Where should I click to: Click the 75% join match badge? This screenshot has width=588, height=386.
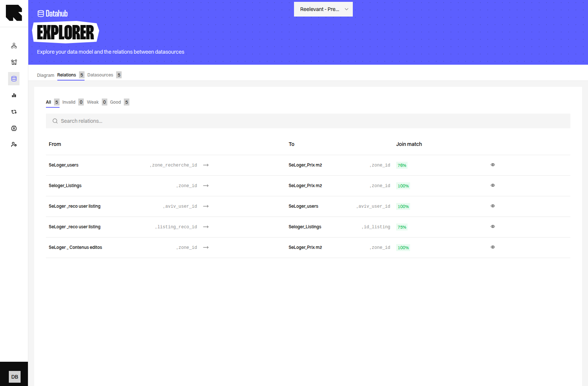402,227
